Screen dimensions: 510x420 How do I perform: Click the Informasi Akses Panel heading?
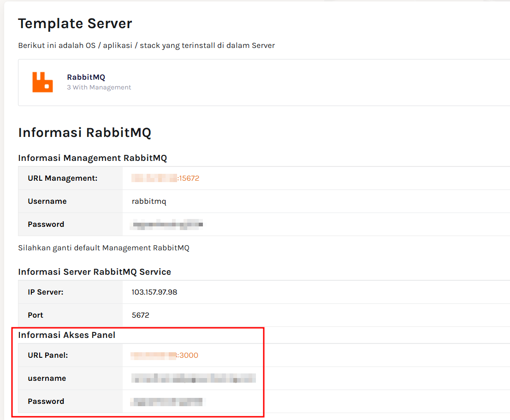point(66,335)
